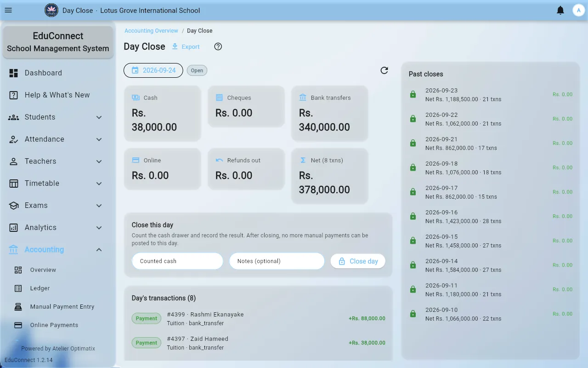The width and height of the screenshot is (588, 368).
Task: Focus the Notes (optional) field
Action: point(277,261)
